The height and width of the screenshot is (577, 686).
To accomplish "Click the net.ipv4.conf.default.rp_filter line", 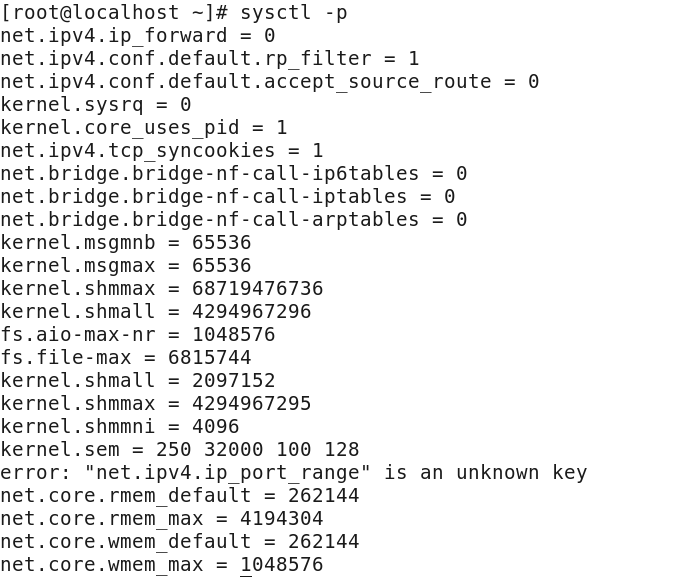I will click(210, 59).
